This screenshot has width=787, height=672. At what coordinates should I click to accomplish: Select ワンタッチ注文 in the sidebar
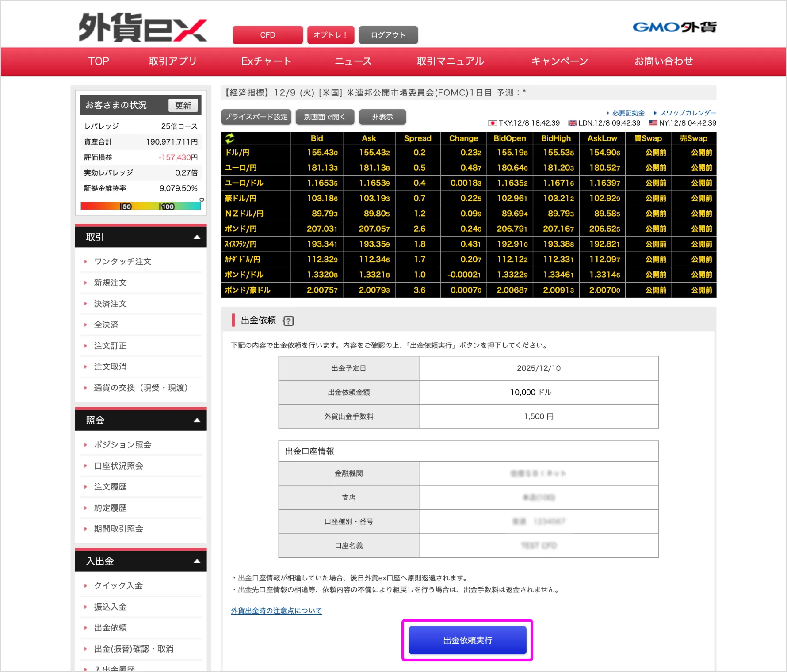click(122, 262)
